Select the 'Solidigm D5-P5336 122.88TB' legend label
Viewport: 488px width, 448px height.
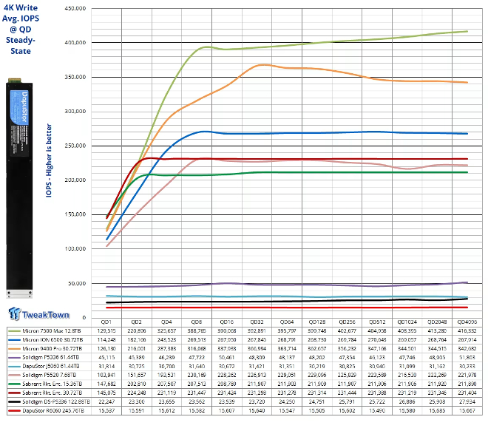tap(56, 401)
